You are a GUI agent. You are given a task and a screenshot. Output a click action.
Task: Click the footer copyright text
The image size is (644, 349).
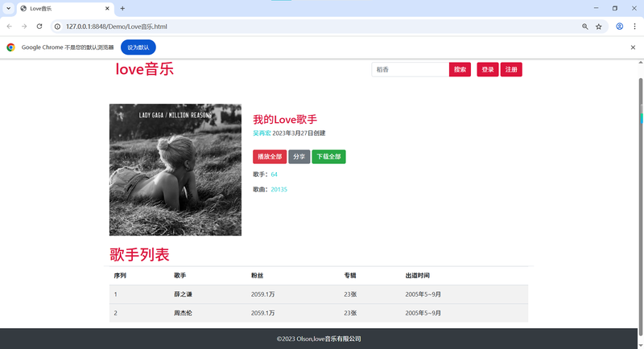(x=319, y=339)
